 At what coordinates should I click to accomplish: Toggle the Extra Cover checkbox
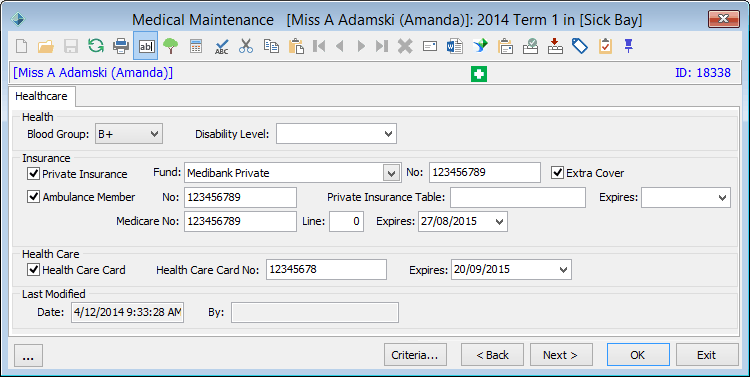pyautogui.click(x=557, y=173)
